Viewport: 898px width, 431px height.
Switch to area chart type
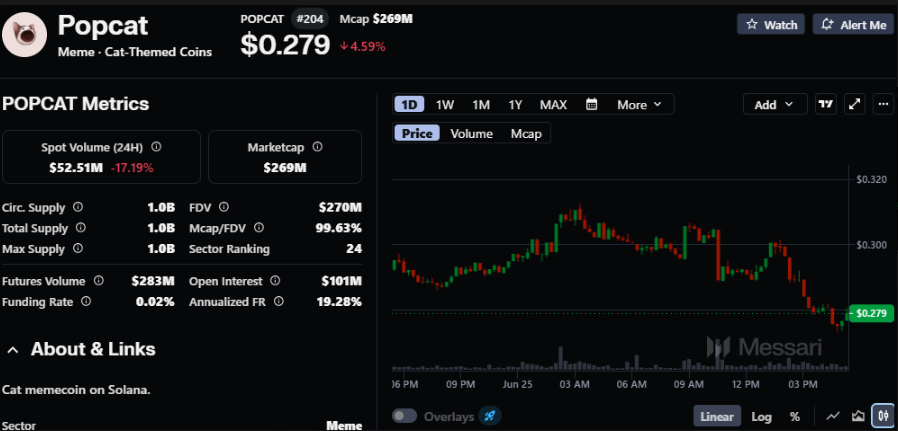pos(858,416)
